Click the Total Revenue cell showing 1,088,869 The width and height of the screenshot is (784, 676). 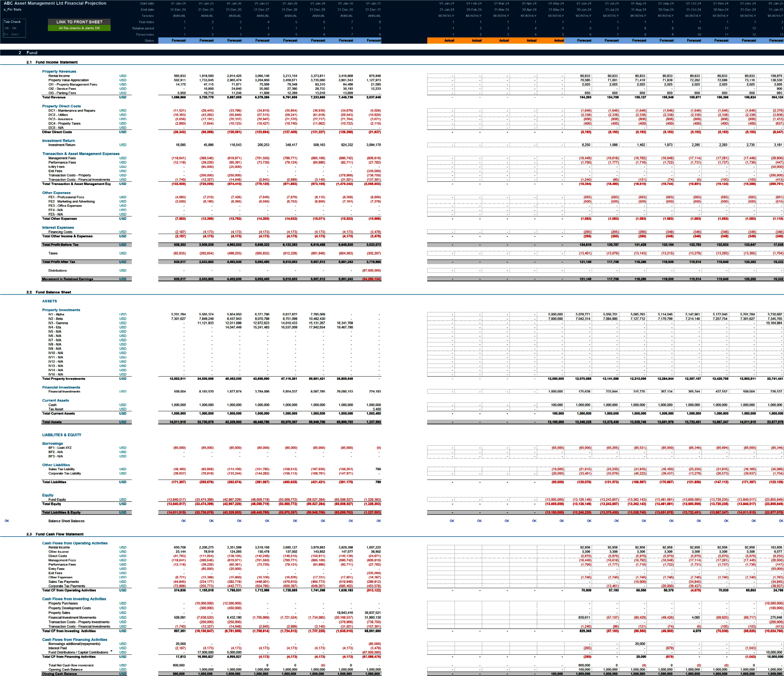pos(178,97)
